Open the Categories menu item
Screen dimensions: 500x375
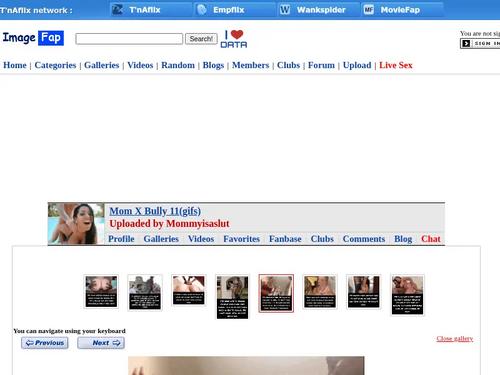tap(55, 65)
